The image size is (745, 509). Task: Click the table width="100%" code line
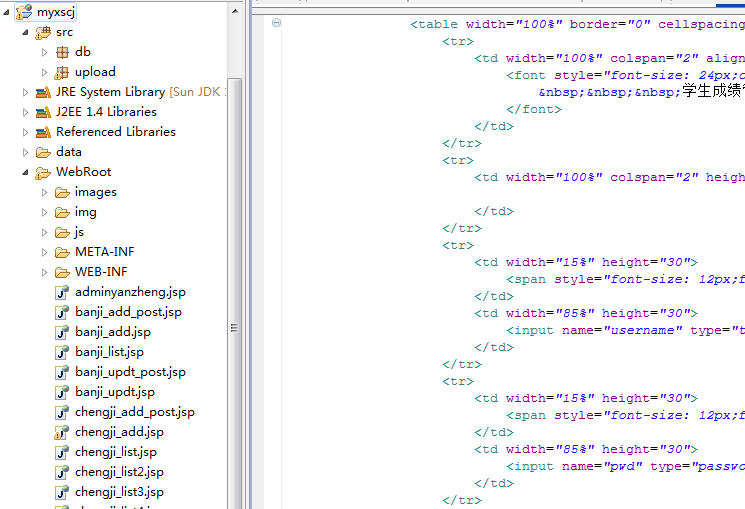(577, 24)
